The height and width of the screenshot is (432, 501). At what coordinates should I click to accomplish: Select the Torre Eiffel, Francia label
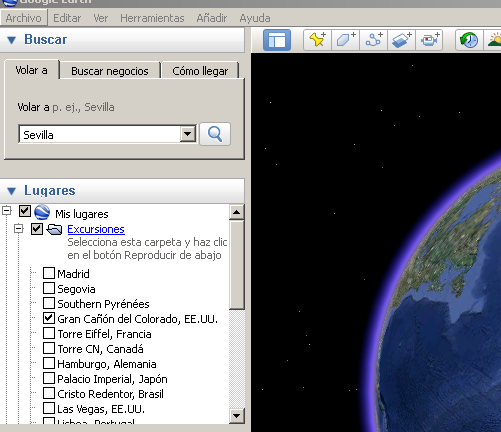104,334
